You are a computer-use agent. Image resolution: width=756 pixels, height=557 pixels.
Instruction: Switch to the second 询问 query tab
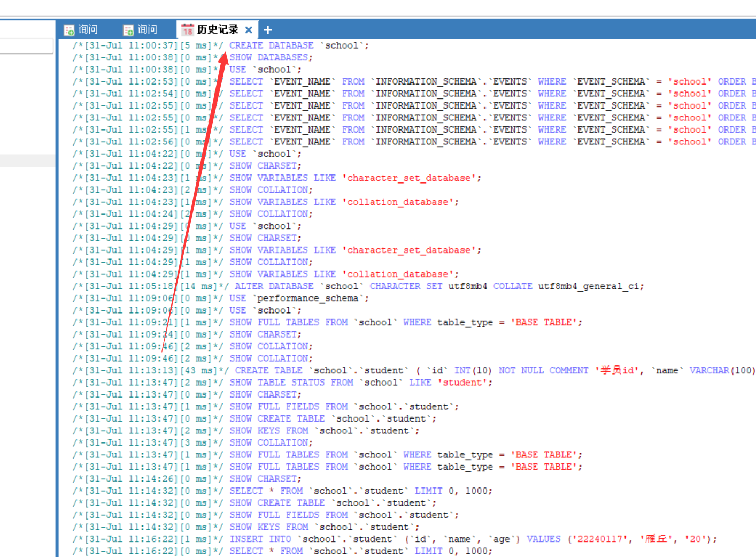pos(141,29)
